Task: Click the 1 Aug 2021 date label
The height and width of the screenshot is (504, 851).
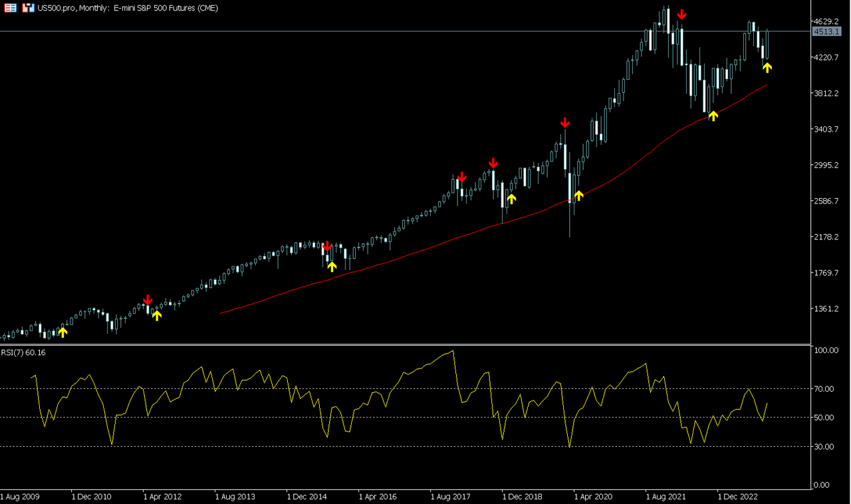Action: click(666, 497)
